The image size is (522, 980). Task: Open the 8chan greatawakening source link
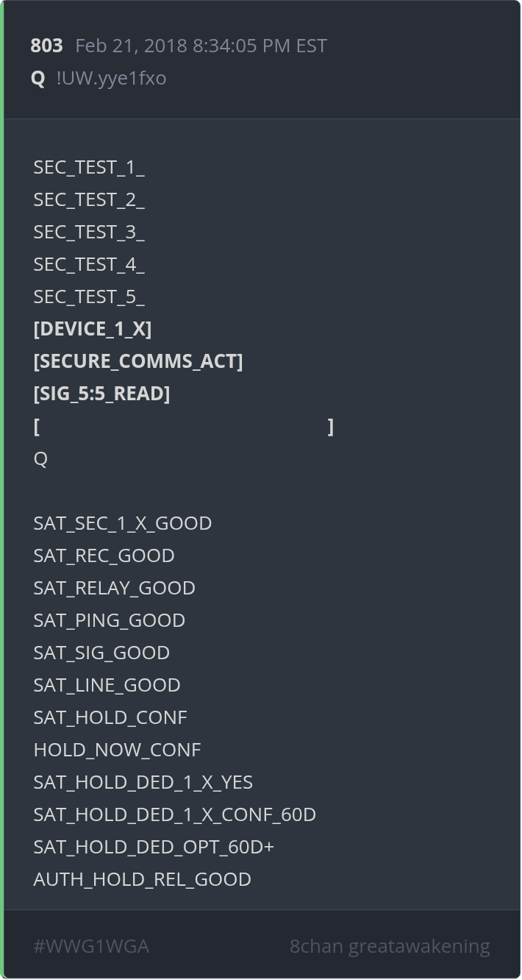pos(389,946)
